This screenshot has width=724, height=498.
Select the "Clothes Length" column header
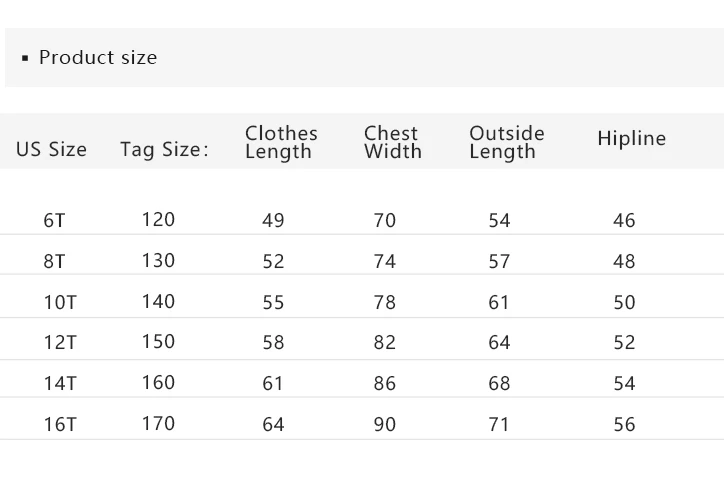click(x=281, y=142)
